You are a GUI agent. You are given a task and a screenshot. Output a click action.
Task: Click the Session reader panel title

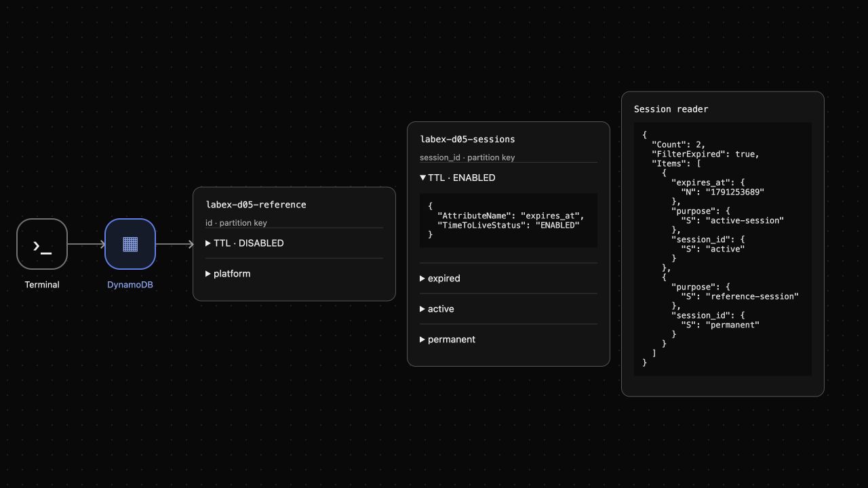(x=671, y=109)
